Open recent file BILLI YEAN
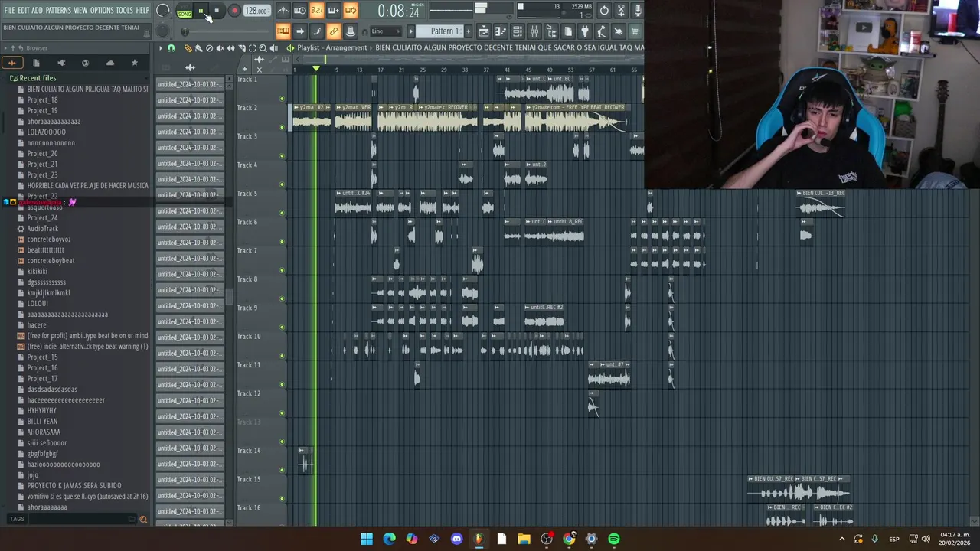 point(42,421)
